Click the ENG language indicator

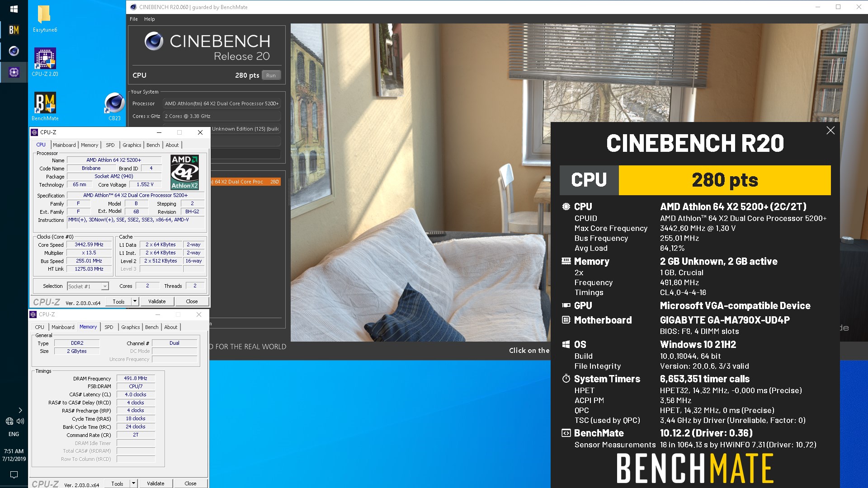(x=14, y=434)
